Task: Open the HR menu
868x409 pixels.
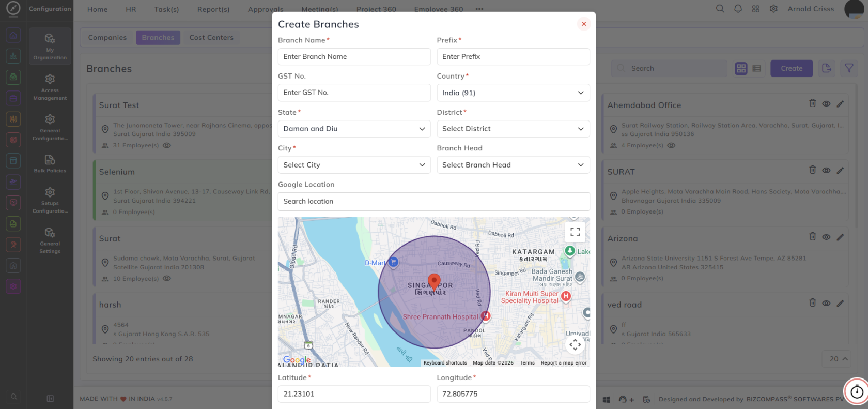Action: tap(131, 9)
